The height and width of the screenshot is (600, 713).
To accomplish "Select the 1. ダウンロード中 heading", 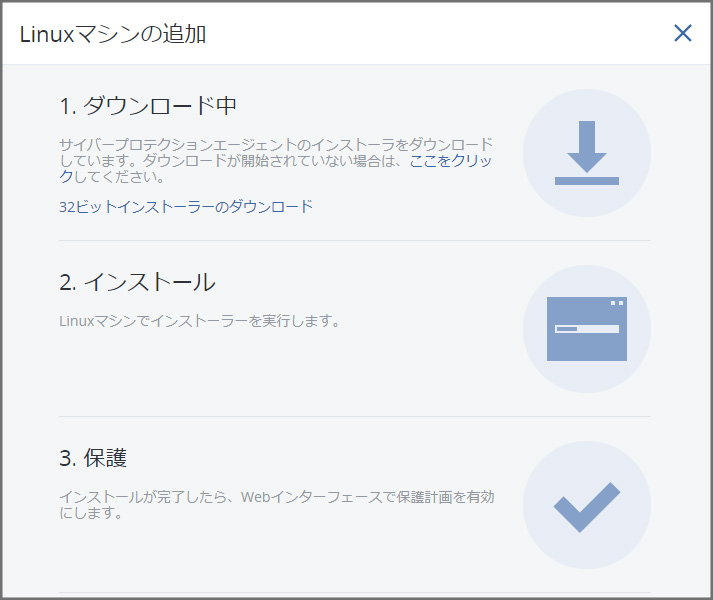I will [x=148, y=106].
